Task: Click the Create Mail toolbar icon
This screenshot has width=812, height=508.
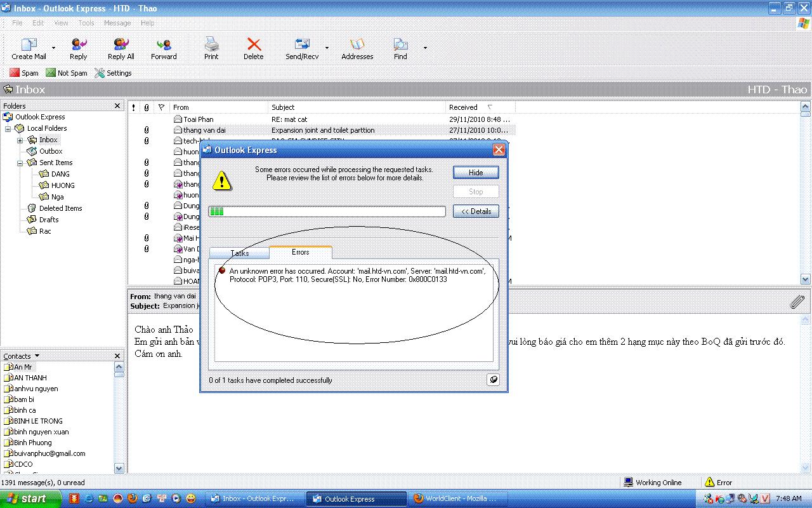Action: tap(29, 44)
